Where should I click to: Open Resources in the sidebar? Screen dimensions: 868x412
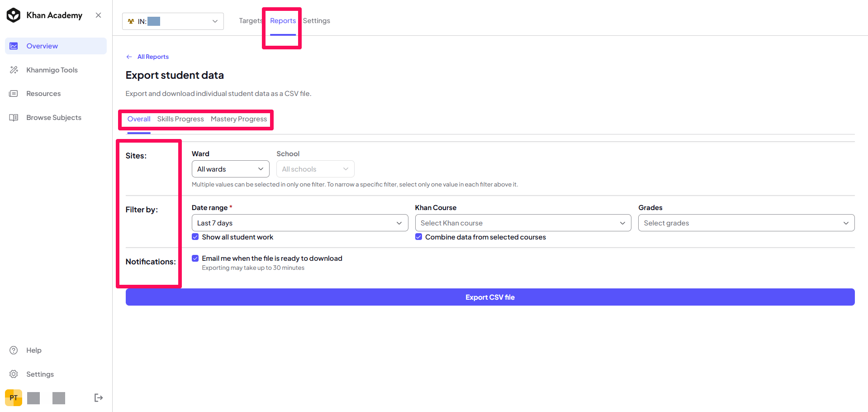(56, 94)
